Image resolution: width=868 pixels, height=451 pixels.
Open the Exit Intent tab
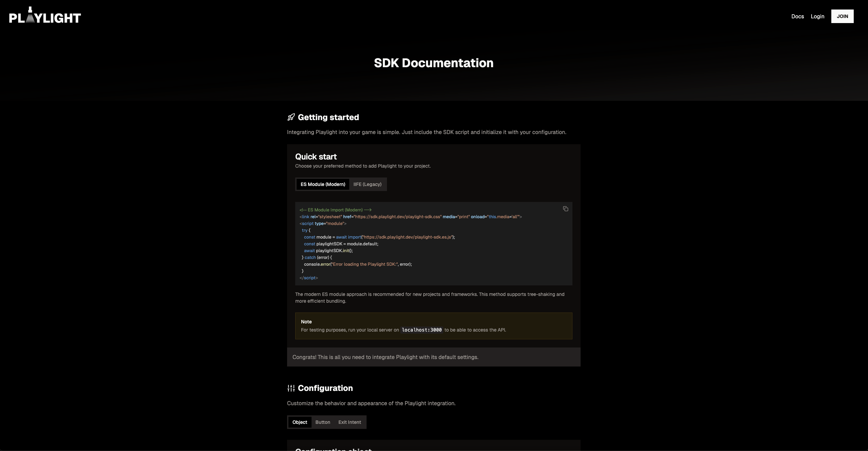[x=350, y=422]
